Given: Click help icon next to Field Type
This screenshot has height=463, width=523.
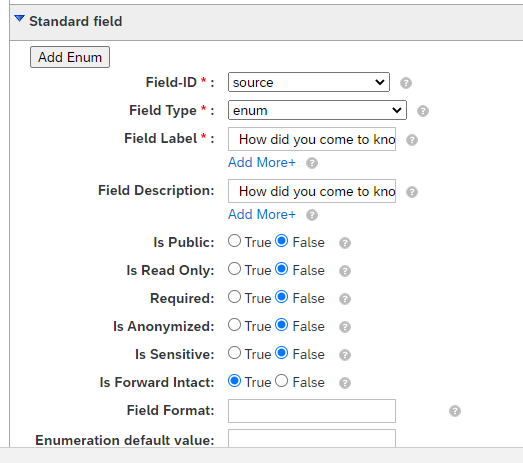Looking at the screenshot, I should pos(423,111).
